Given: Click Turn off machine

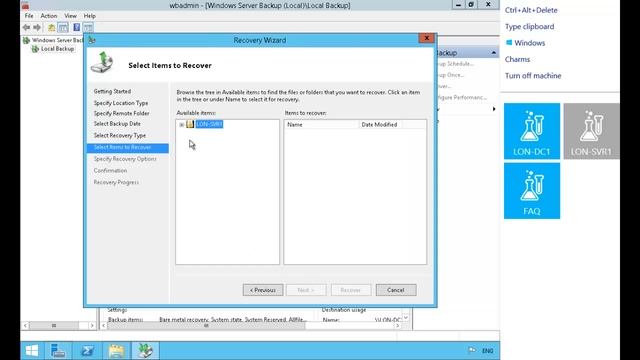Looking at the screenshot, I should point(533,76).
